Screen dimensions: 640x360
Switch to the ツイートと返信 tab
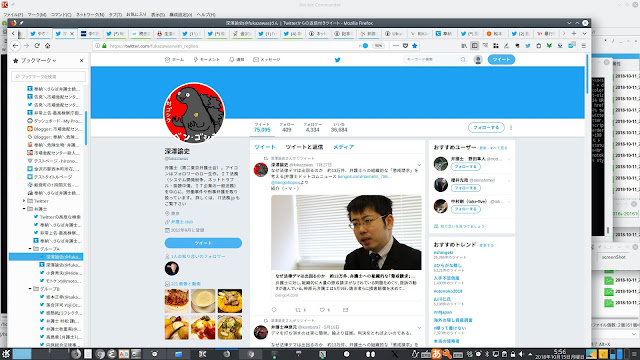(x=304, y=147)
